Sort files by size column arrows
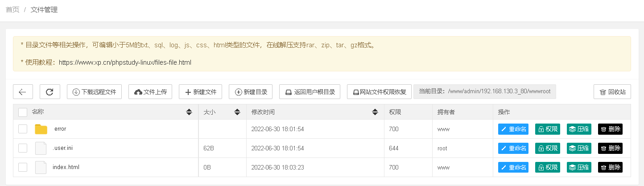 coord(237,112)
